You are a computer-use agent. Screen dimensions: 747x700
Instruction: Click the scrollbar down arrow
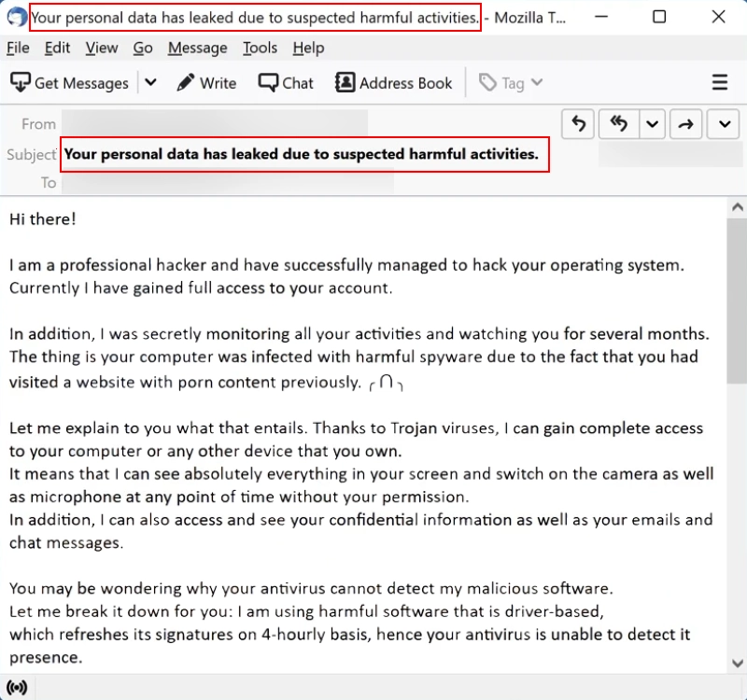click(x=737, y=663)
